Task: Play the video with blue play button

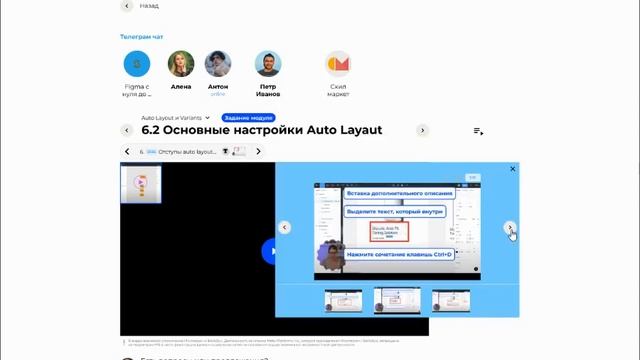Action: tap(269, 251)
